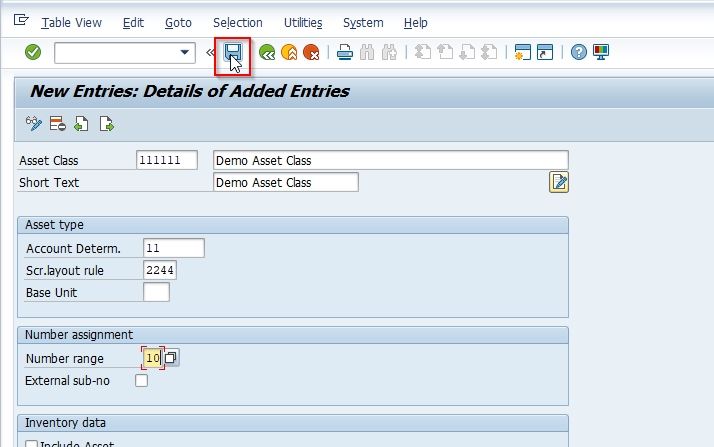The width and height of the screenshot is (714, 447).
Task: Click the Find binoculars icon
Action: tap(367, 53)
